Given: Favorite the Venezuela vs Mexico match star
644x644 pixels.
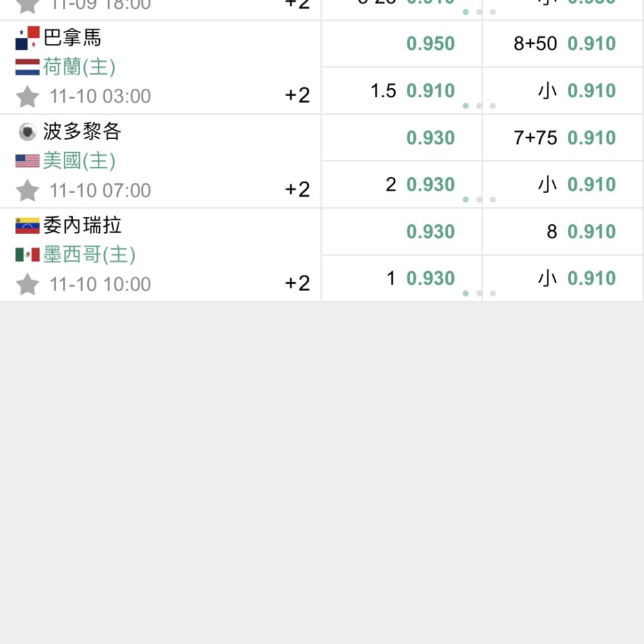Looking at the screenshot, I should click(28, 284).
